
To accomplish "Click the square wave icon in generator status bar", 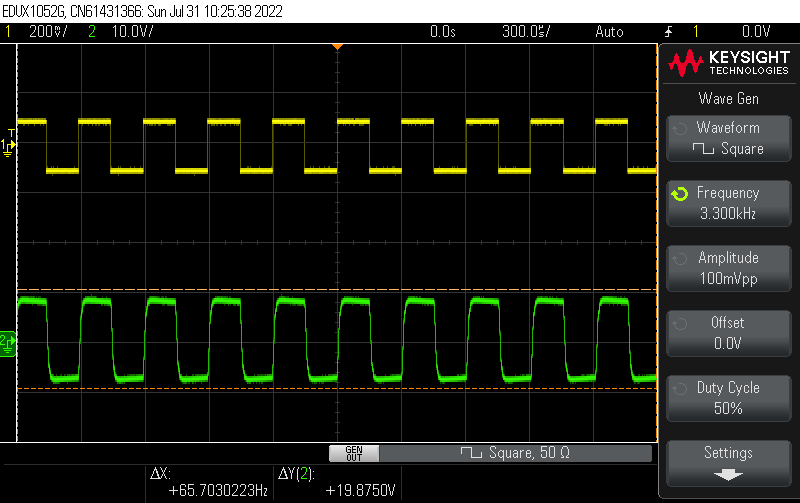I will coord(471,452).
